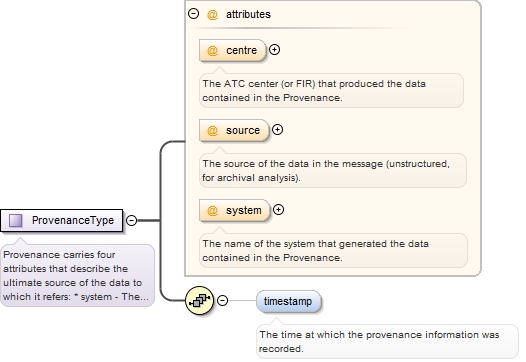The image size is (526, 362).
Task: Click the timestamp description annotation
Action: tap(387, 342)
